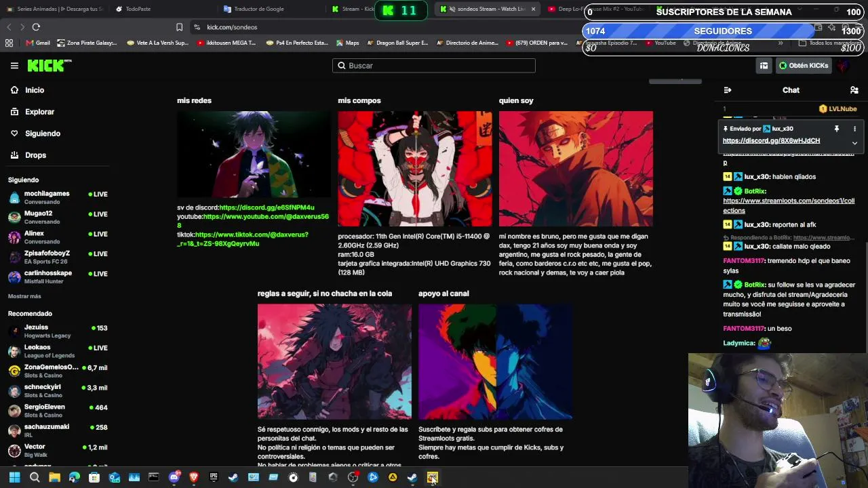Close the sondeos Stream tab
868x488 pixels.
click(533, 9)
